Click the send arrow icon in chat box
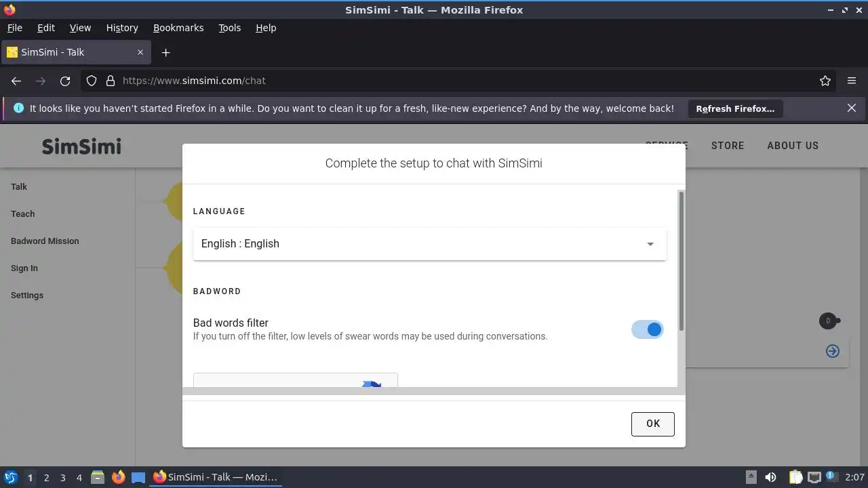Screen dimensions: 868x488 (x=833, y=350)
